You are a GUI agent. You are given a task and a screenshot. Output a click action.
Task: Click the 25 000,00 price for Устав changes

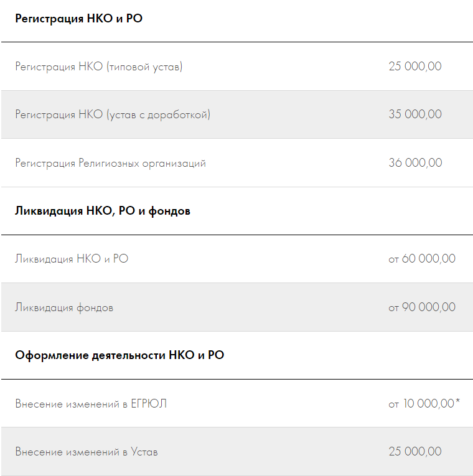point(414,452)
